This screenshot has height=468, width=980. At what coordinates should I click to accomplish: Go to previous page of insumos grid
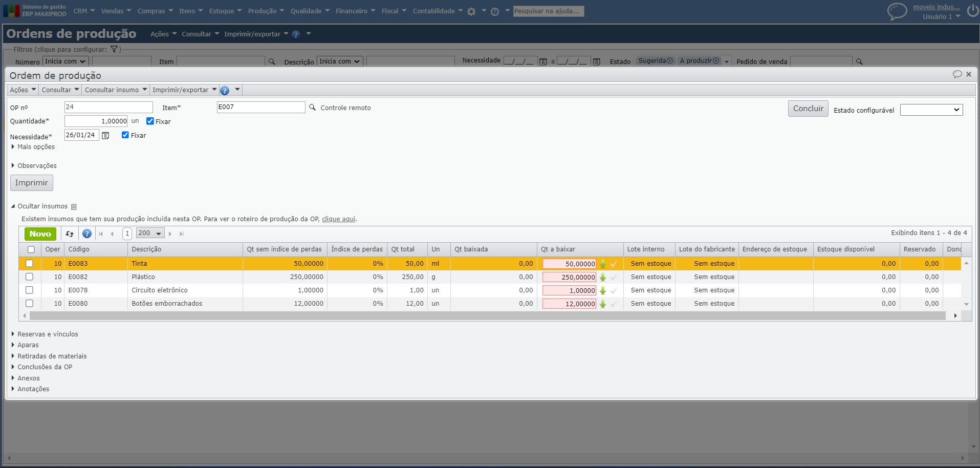[112, 233]
